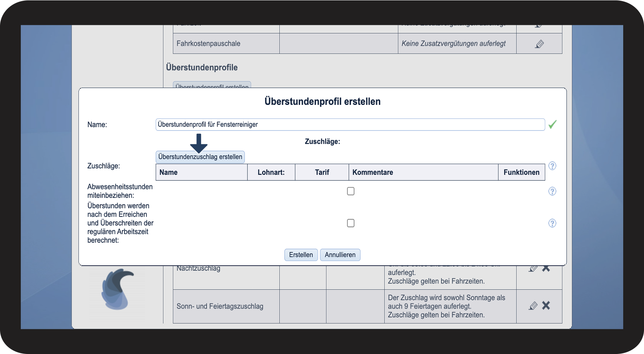This screenshot has width=644, height=354.
Task: Click Überstundenzuschlag erstellen button
Action: (200, 157)
